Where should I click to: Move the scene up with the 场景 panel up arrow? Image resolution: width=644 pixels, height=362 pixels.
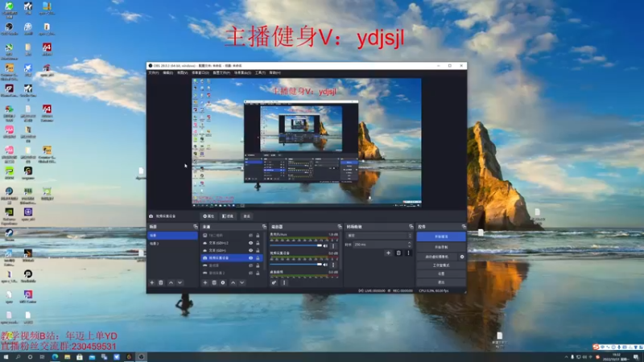click(x=171, y=283)
